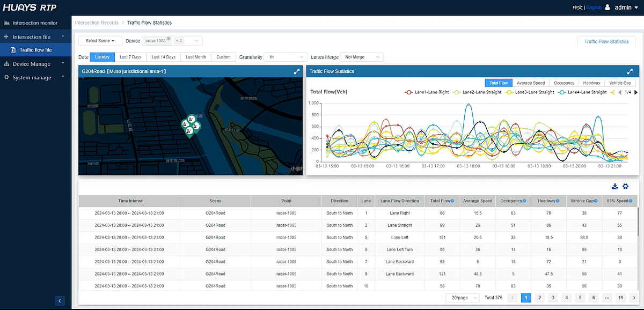
Task: Collapse the left sidebar with arrow button
Action: 60,301
